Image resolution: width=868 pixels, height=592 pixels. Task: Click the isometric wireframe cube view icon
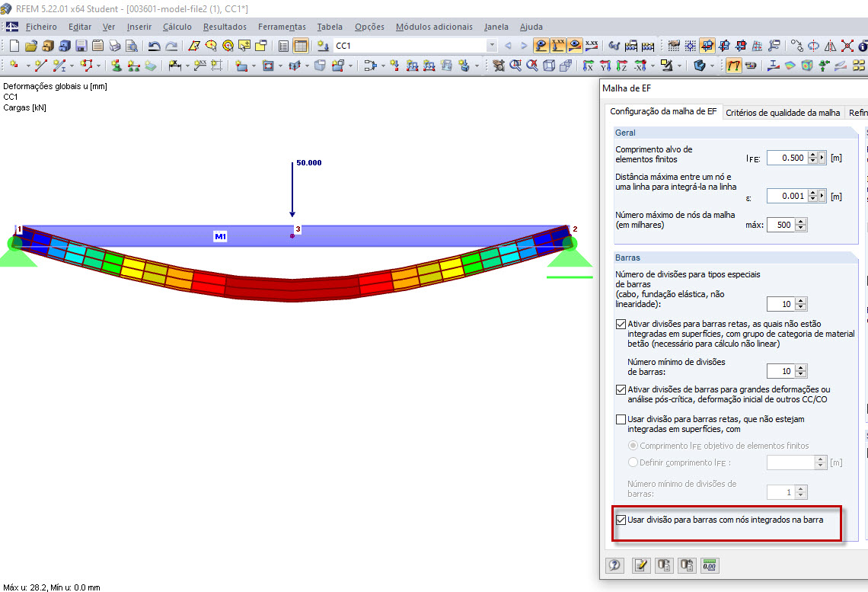coord(548,66)
